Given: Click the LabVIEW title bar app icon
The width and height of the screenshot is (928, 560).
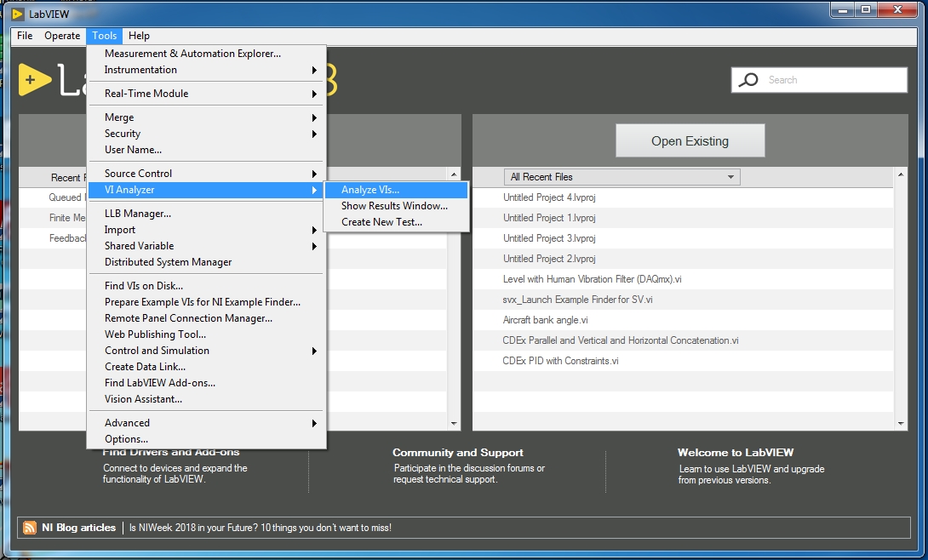Looking at the screenshot, I should (18, 14).
